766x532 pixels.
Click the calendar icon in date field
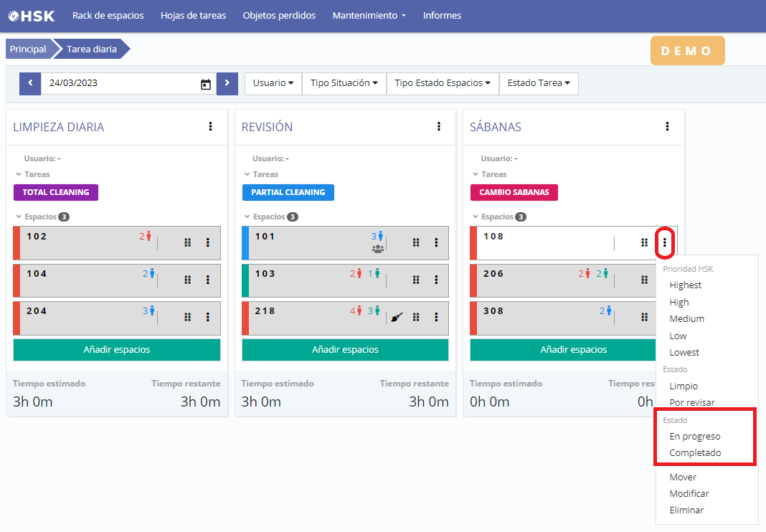(206, 84)
